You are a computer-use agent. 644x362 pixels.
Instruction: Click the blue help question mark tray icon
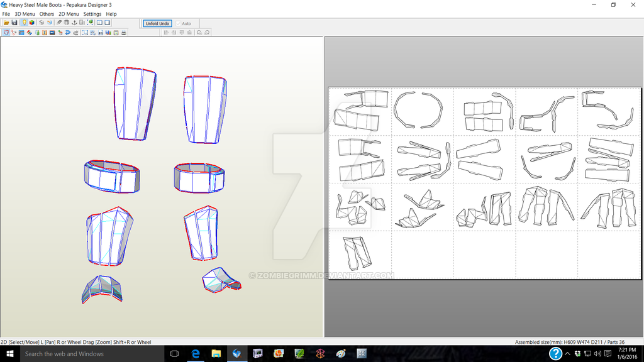(x=555, y=353)
